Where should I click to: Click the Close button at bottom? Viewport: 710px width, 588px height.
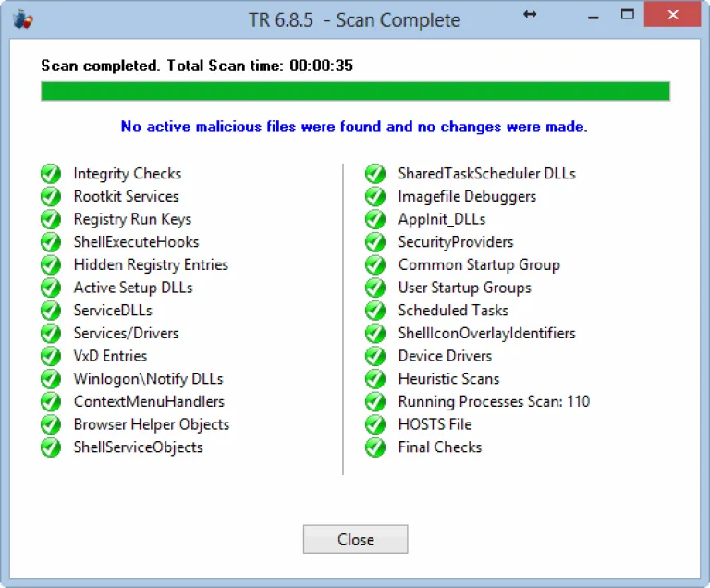tap(355, 539)
